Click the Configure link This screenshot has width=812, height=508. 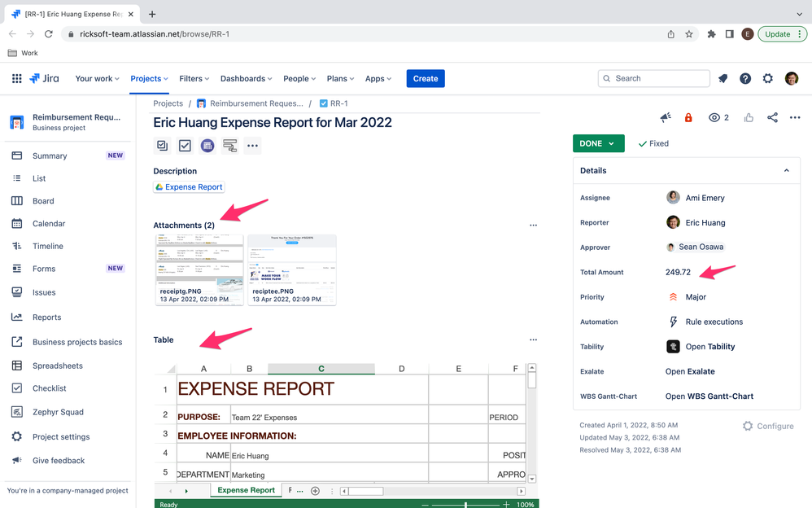tap(768, 426)
